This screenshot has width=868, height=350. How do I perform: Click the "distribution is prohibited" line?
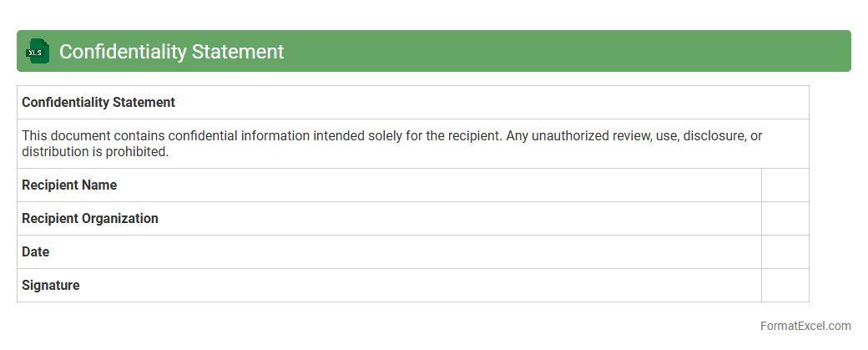95,152
